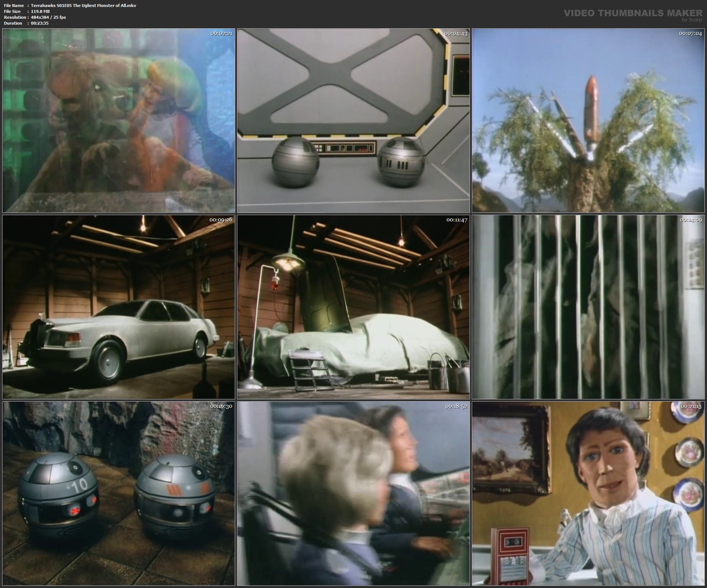Click the 00:21:13 timestamp label
The image size is (707, 588).
(x=691, y=406)
